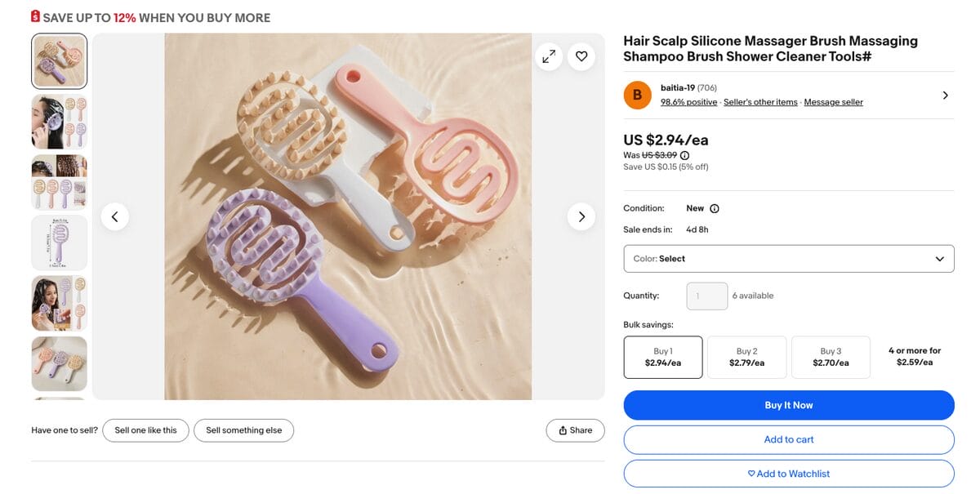Viewport: 980px width, 494px height.
Task: Expand the 4 or more pricing tier
Action: 915,356
